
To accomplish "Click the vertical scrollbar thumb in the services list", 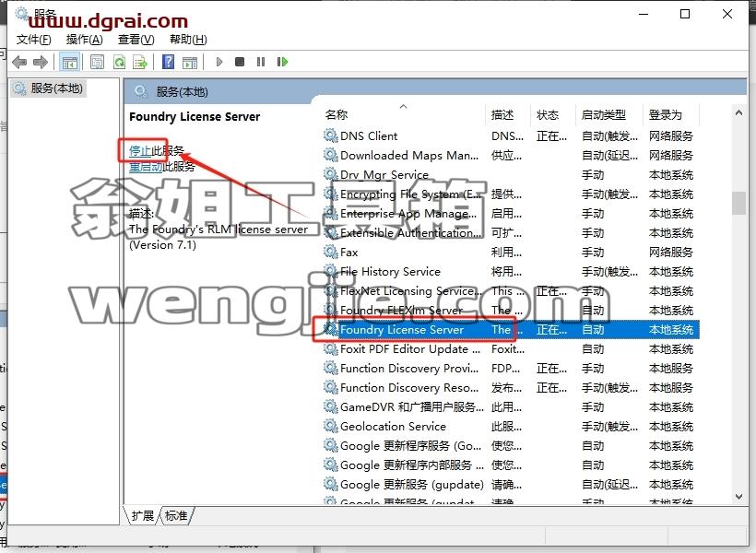I will coord(738,203).
